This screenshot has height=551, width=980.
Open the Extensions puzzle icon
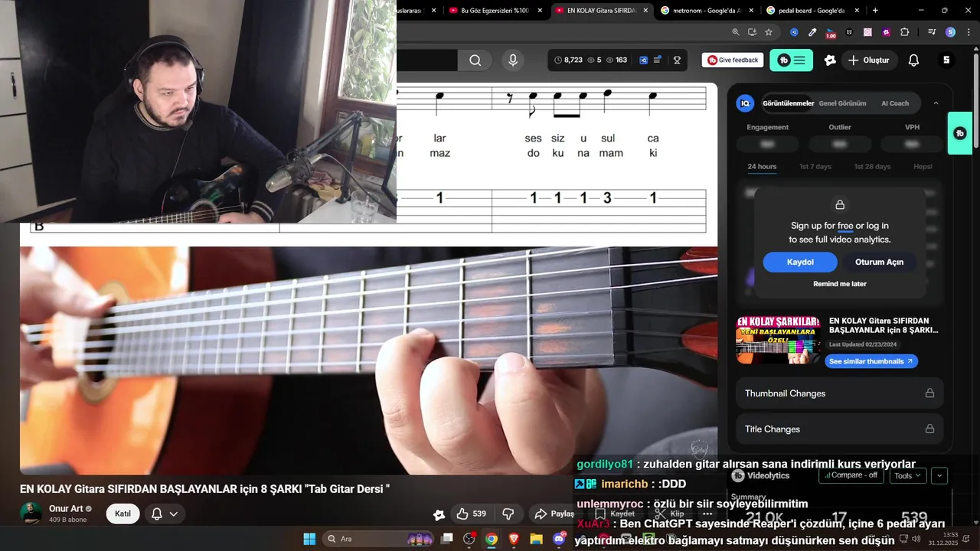tap(905, 32)
